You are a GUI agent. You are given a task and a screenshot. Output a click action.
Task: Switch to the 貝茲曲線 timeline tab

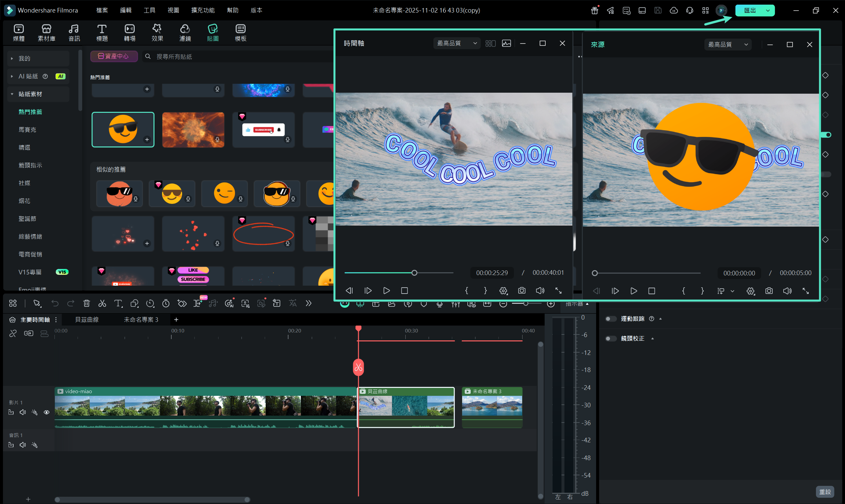click(86, 320)
